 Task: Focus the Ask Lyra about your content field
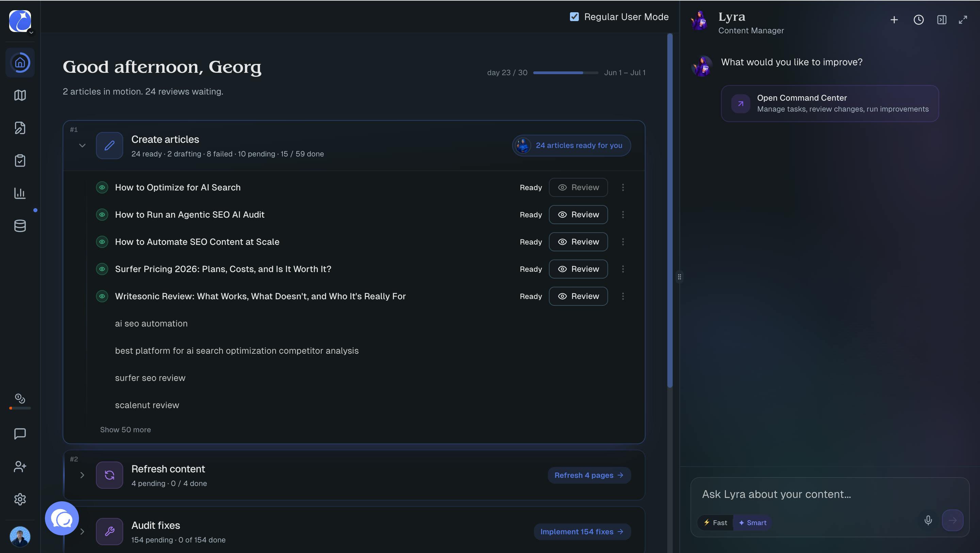click(829, 494)
